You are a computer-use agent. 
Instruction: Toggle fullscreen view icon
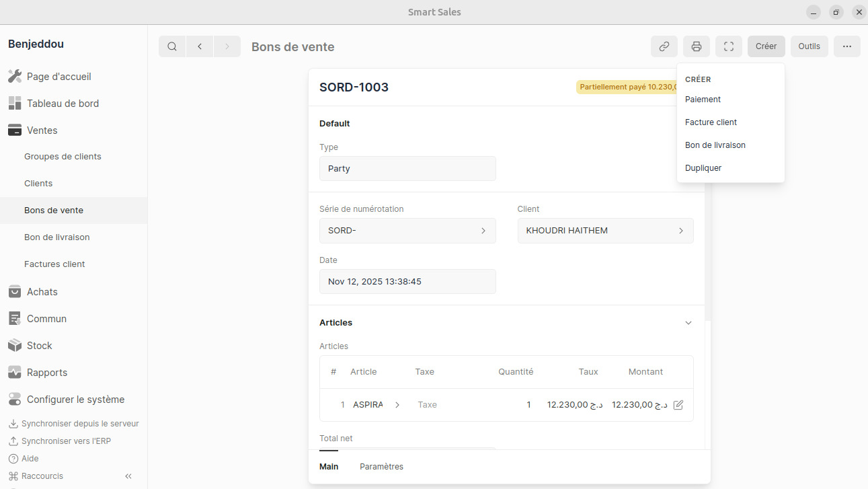point(728,46)
